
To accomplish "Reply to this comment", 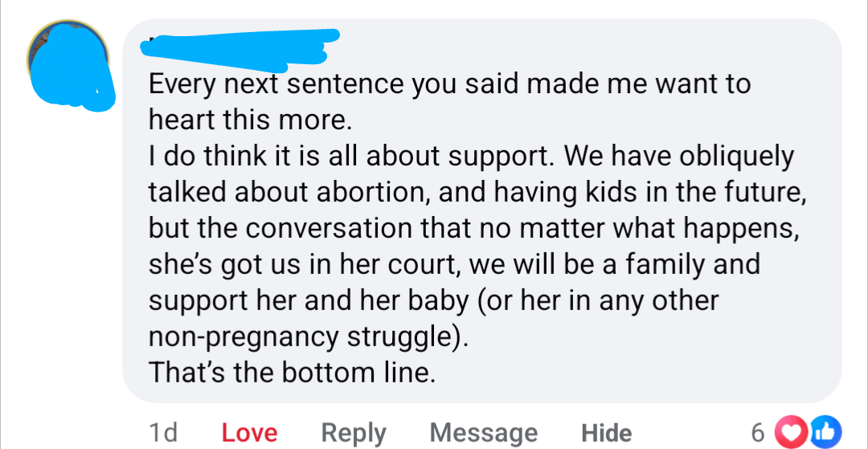I will pos(354,433).
